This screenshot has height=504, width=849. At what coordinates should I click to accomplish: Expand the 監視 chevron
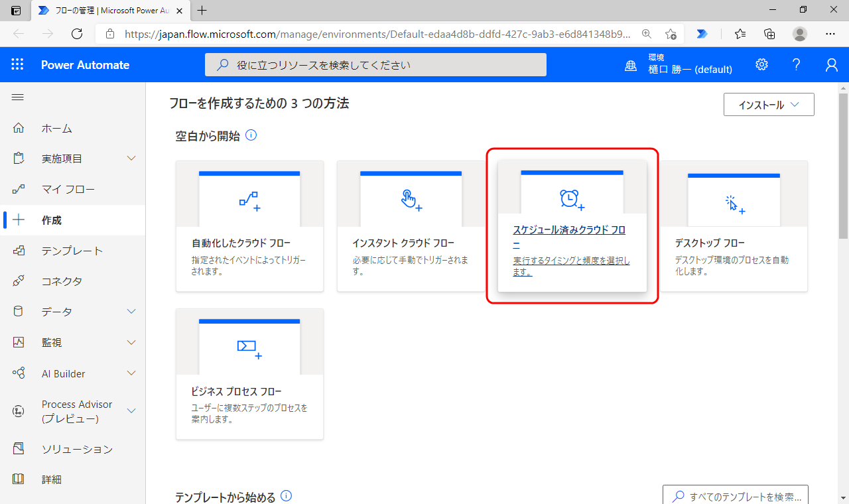click(x=131, y=342)
